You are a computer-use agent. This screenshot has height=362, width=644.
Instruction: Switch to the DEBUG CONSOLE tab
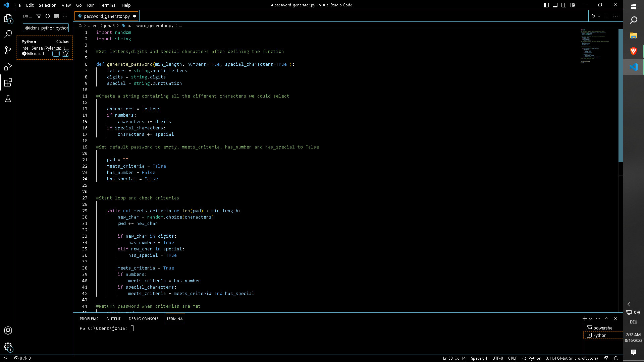click(x=144, y=318)
